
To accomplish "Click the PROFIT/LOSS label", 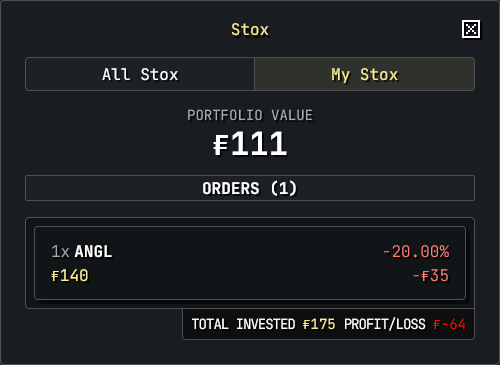I will [385, 324].
